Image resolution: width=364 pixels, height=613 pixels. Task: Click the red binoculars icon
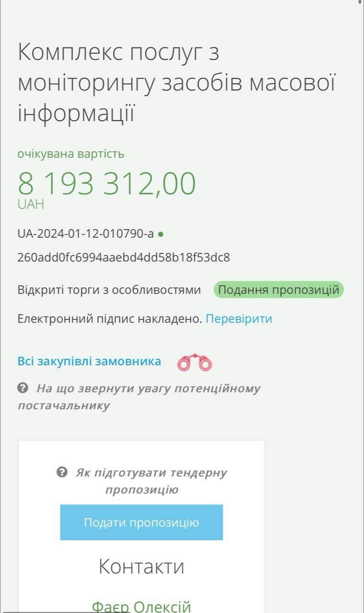point(194,363)
